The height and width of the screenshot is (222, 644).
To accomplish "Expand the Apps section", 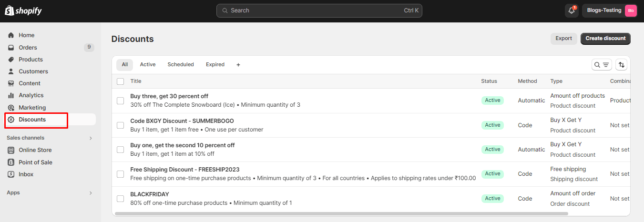I will point(91,193).
